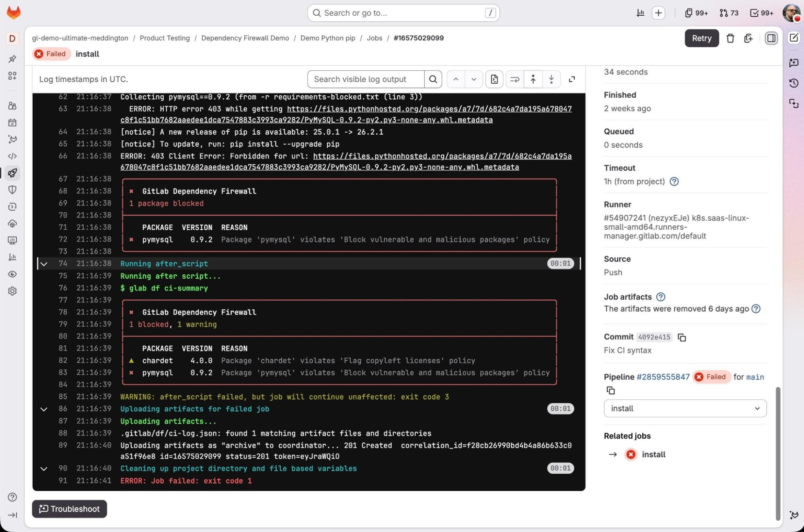The height and width of the screenshot is (532, 804).
Task: Open the Monitor sidebar icon
Action: [x=12, y=240]
